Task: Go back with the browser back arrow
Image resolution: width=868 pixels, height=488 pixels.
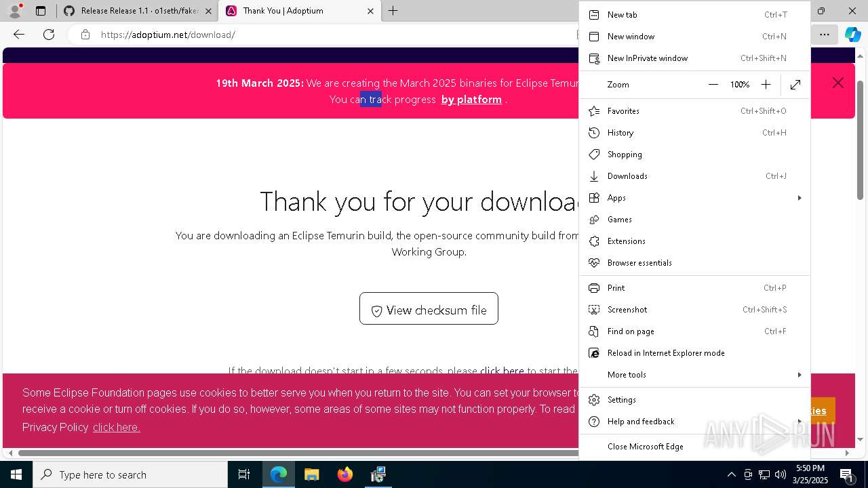Action: [19, 35]
